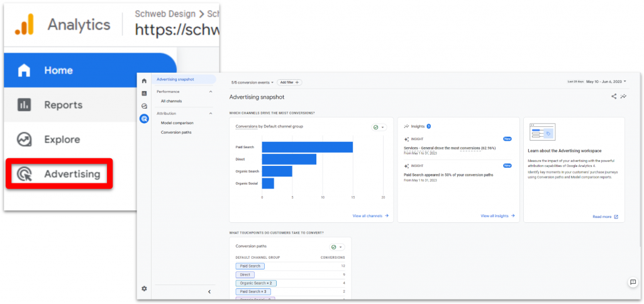The height and width of the screenshot is (304, 644).
Task: Click the small Explore icon in narrow sidebar
Action: coord(144,106)
